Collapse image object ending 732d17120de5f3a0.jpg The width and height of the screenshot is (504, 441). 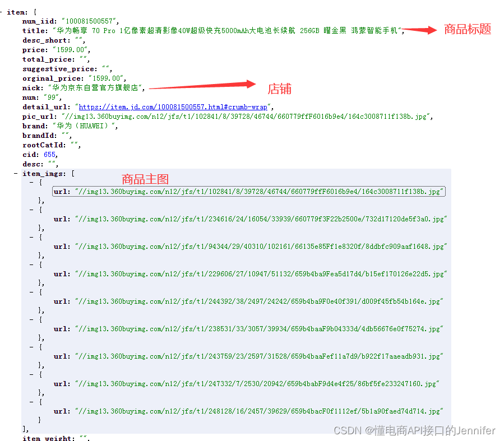31,210
